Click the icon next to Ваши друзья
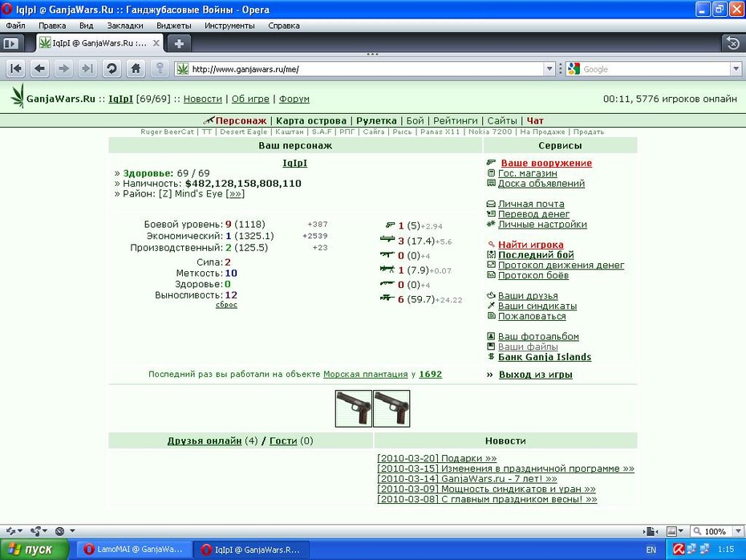The height and width of the screenshot is (560, 746). tap(491, 295)
